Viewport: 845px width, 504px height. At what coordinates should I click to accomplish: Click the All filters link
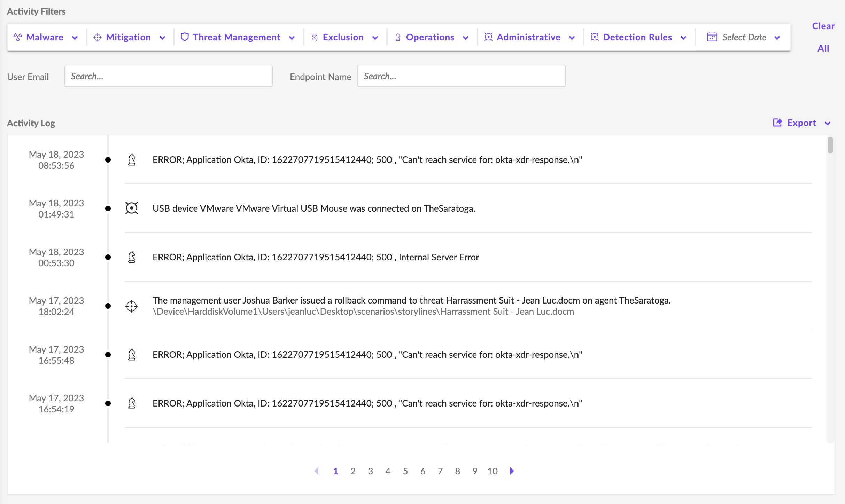coord(823,48)
